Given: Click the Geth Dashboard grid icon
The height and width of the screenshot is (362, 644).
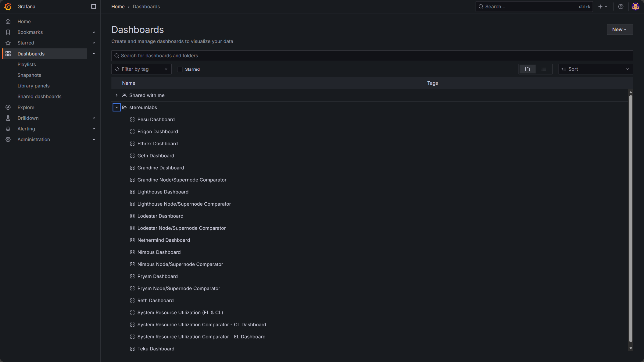Looking at the screenshot, I should click(x=132, y=156).
